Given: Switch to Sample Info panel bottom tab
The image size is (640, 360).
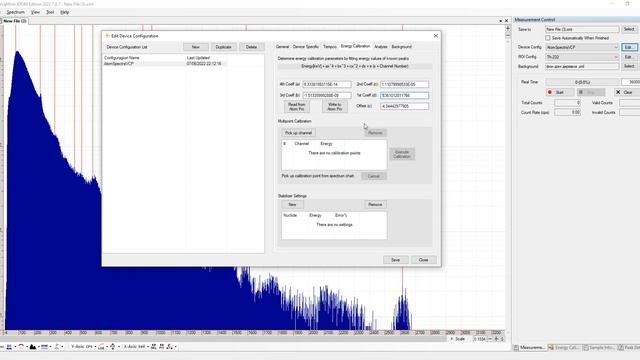Looking at the screenshot, I should coord(599,348).
